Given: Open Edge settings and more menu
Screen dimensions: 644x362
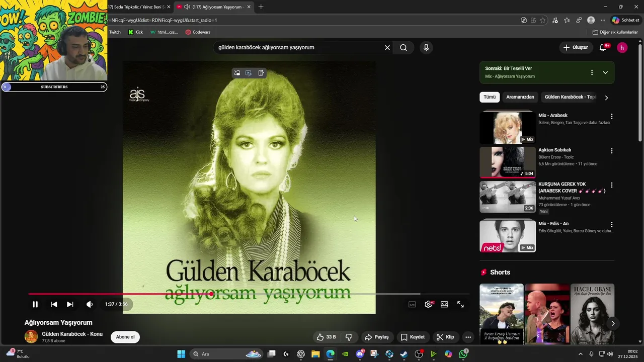Looking at the screenshot, I should tap(603, 20).
